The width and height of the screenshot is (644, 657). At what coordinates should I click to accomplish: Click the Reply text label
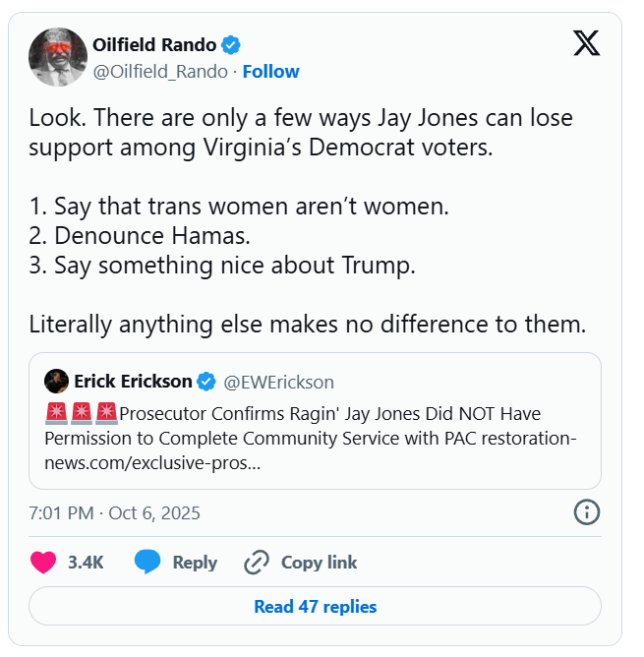(195, 563)
